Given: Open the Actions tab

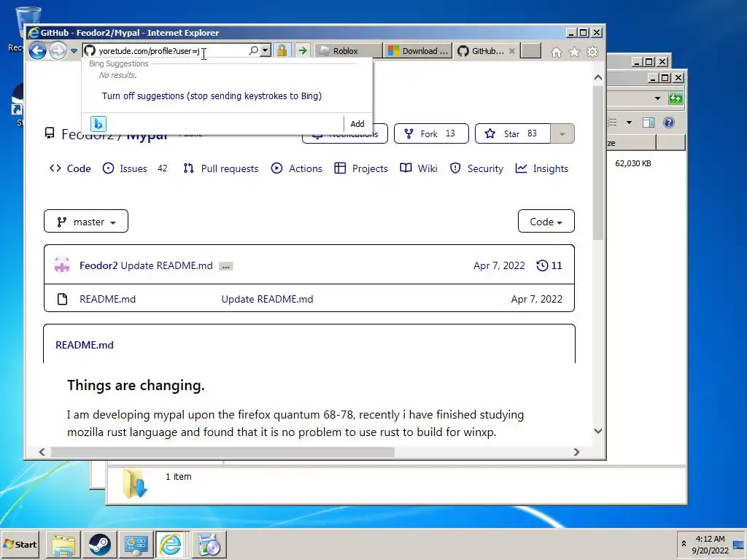Looking at the screenshot, I should [296, 168].
